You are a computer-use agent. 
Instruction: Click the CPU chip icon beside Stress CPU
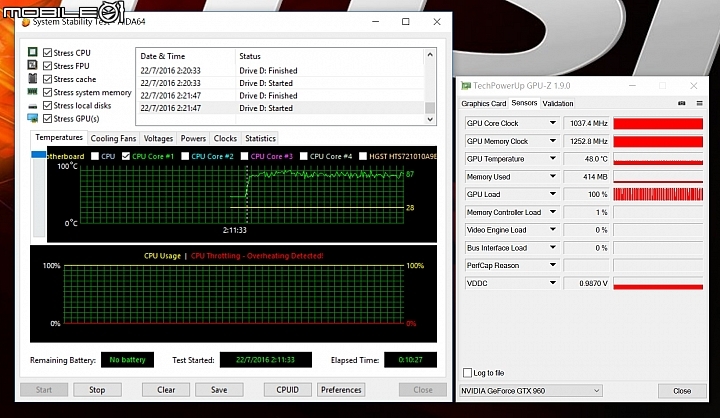point(33,52)
